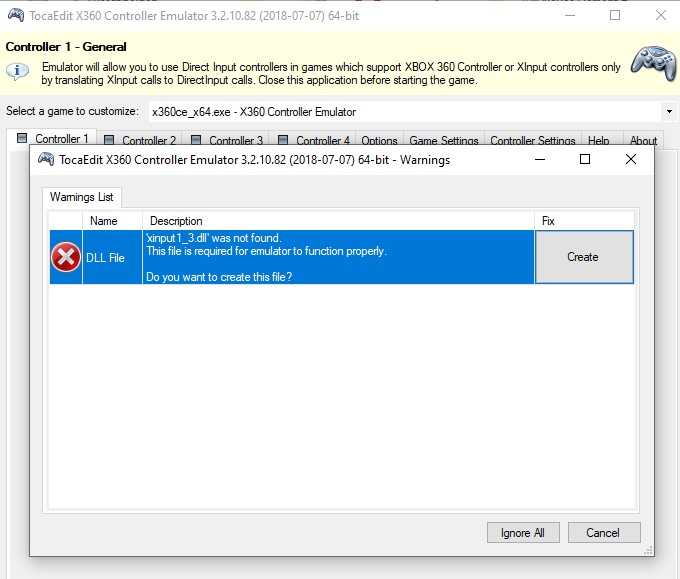Click the Controller 3 tab status square icon
Screen dimensions: 680x579
click(196, 140)
